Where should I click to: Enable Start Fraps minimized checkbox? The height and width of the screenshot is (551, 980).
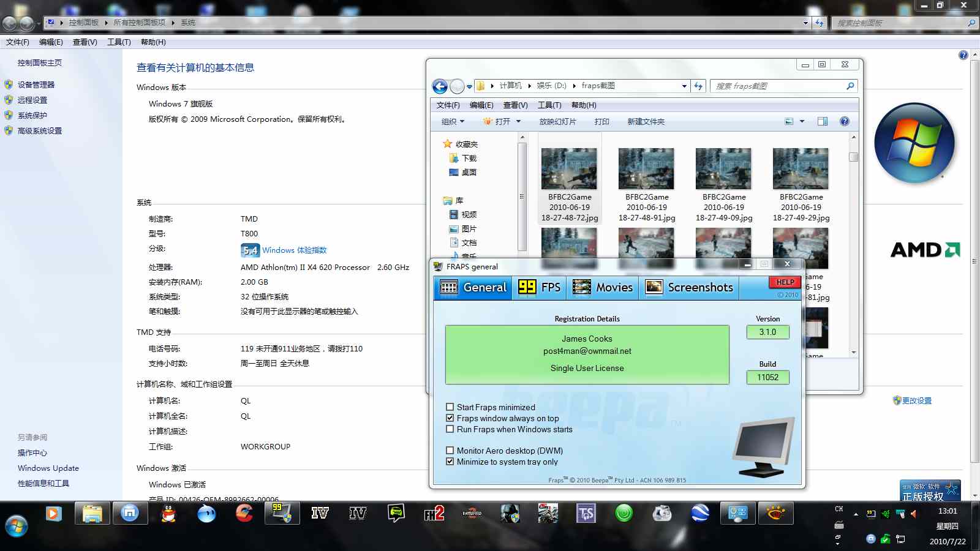[x=450, y=407]
